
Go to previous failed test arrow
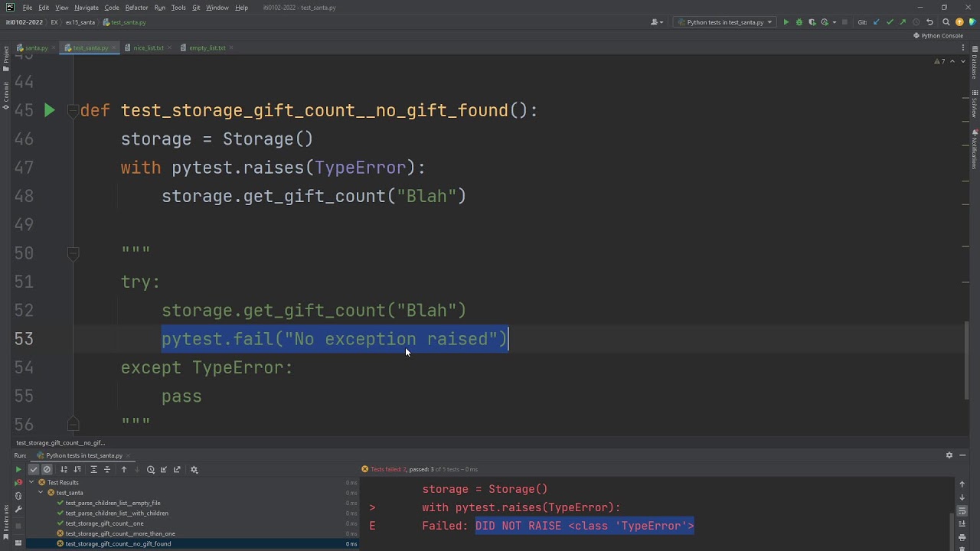point(124,469)
